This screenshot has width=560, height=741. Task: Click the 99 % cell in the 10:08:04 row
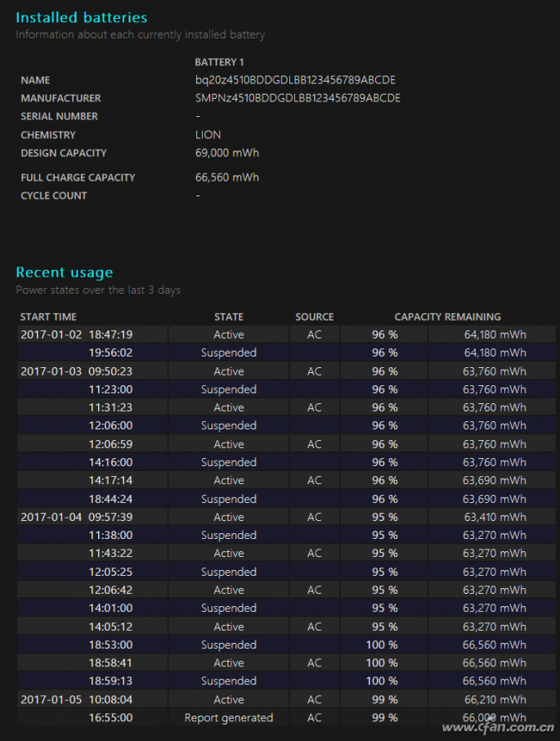[384, 699]
